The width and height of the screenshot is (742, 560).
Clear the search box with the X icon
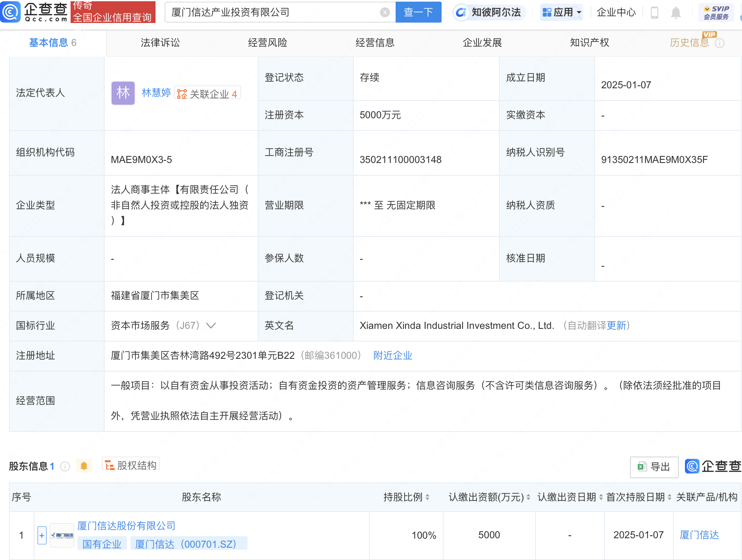[385, 12]
